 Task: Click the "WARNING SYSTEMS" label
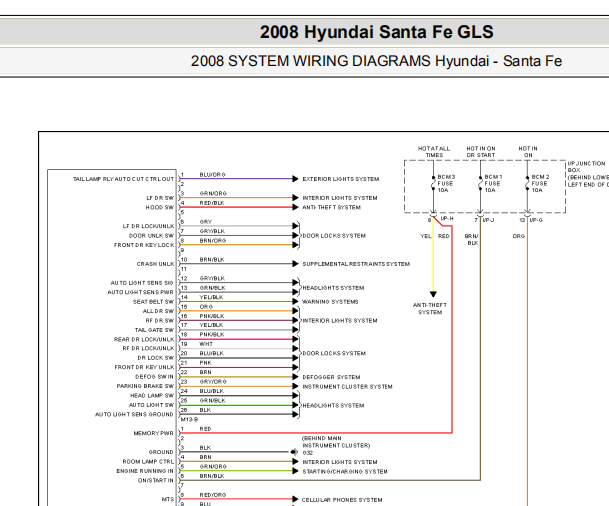330,302
